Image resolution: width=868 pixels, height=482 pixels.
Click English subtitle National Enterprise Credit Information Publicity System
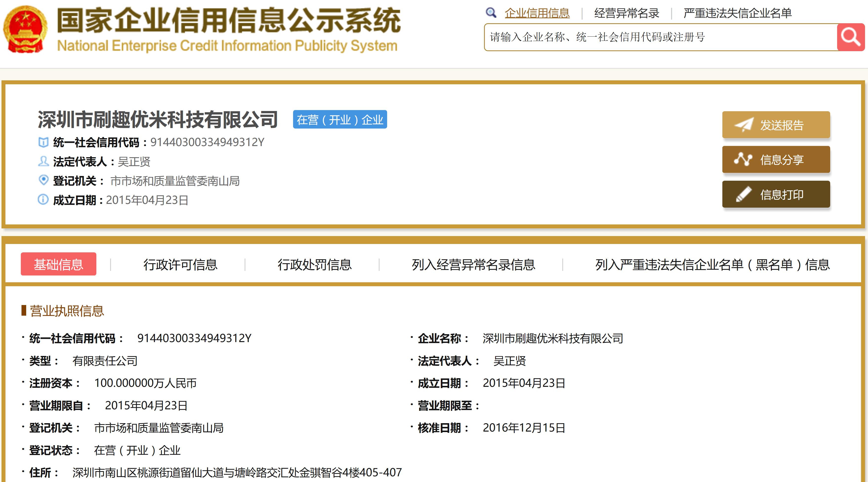click(x=228, y=46)
